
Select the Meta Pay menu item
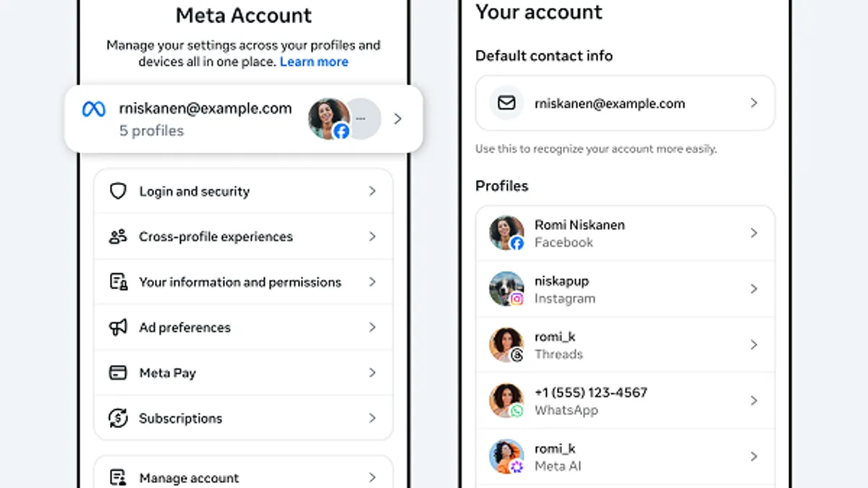pos(243,373)
